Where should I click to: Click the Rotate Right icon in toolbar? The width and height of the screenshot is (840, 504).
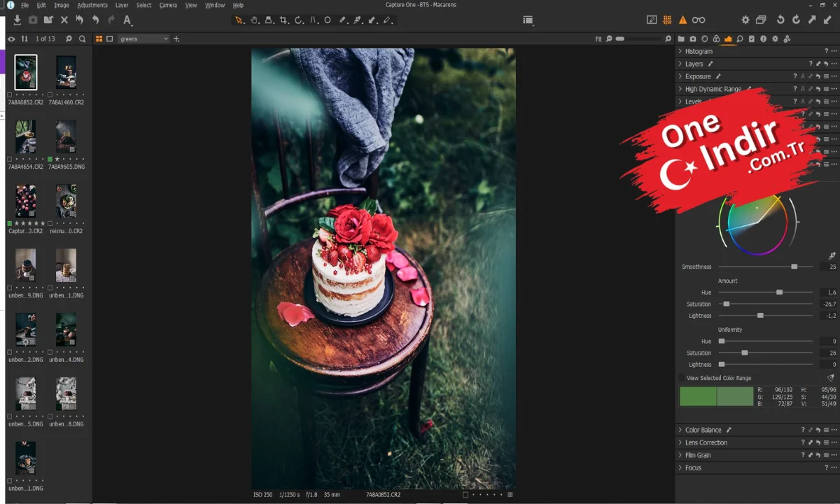[x=796, y=20]
